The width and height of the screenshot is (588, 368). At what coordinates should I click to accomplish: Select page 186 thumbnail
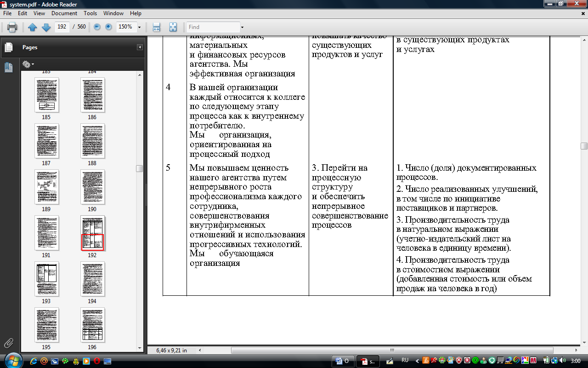point(92,95)
